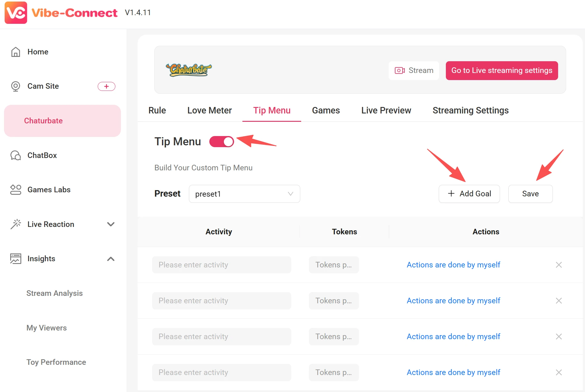Save the tip menu
585x392 pixels.
(530, 194)
